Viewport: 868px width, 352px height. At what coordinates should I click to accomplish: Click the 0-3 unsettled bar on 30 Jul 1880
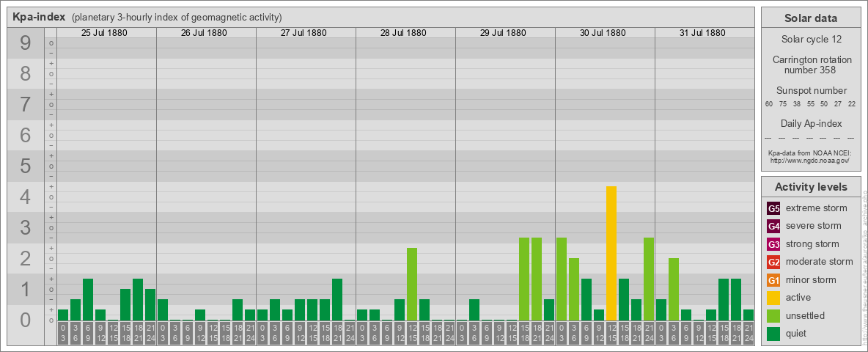[x=562, y=279]
